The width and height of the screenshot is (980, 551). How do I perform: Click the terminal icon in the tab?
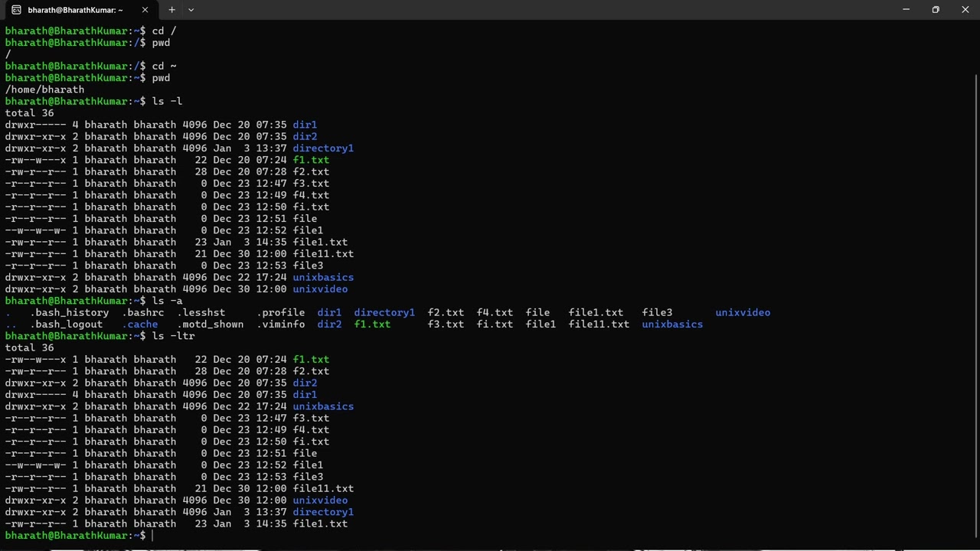tap(16, 10)
